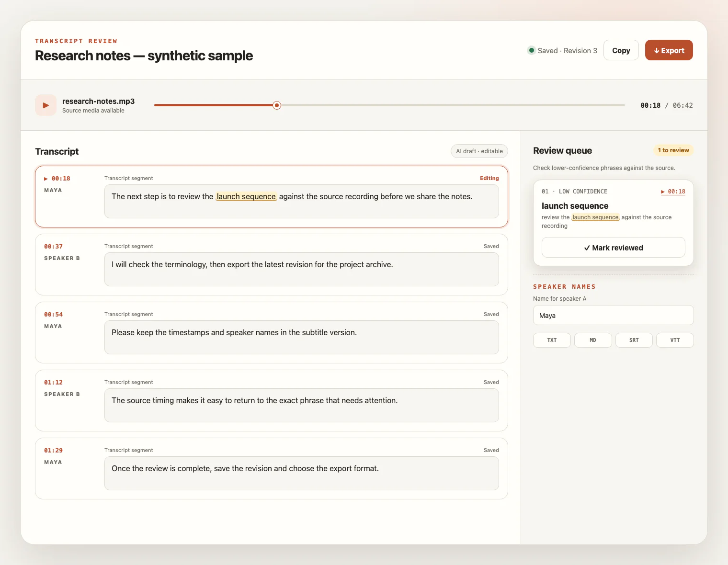The image size is (728, 565).
Task: Click the audio progress slider handle
Action: click(x=277, y=105)
